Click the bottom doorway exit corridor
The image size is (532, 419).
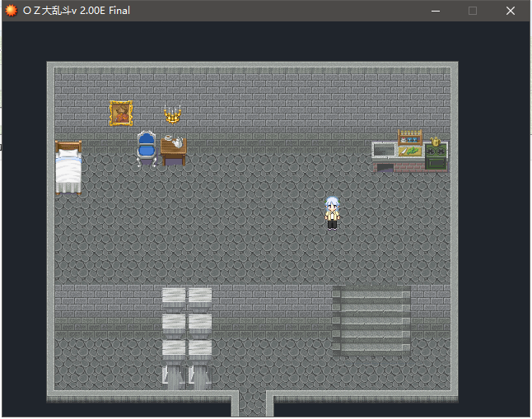click(253, 403)
